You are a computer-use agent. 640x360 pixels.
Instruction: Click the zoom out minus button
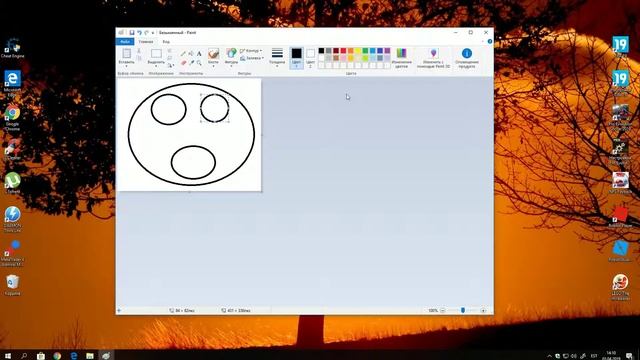point(442,311)
